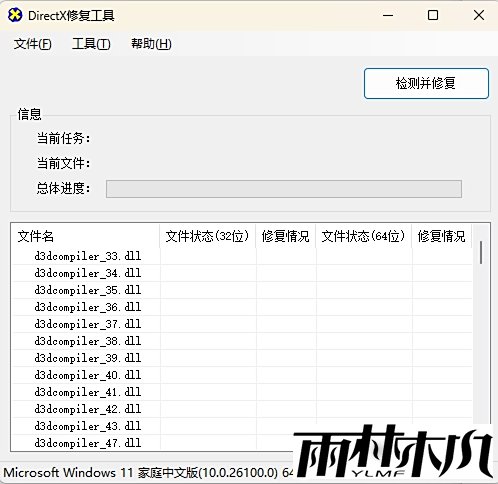Click the 当前文件 label
The width and height of the screenshot is (498, 484).
pos(63,163)
